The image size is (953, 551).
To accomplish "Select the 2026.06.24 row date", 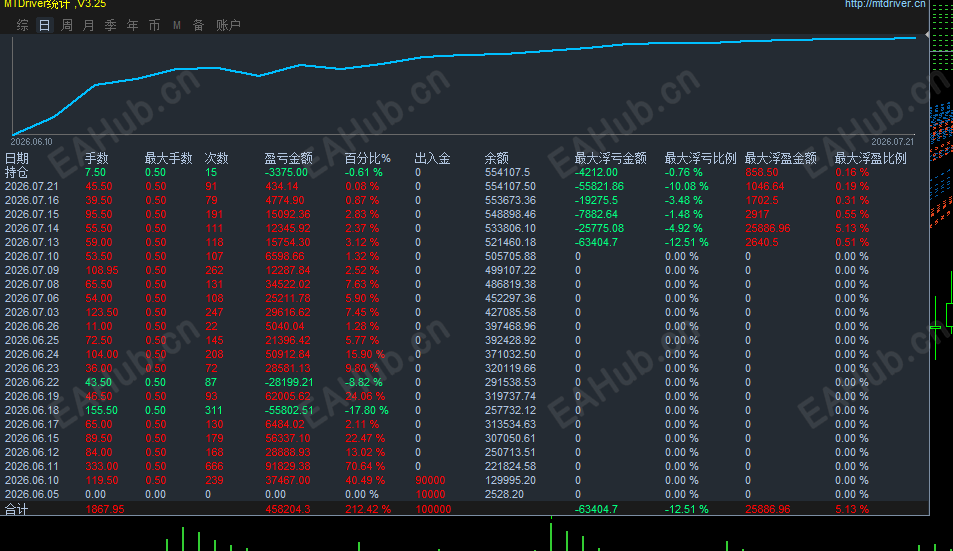I will click(32, 354).
